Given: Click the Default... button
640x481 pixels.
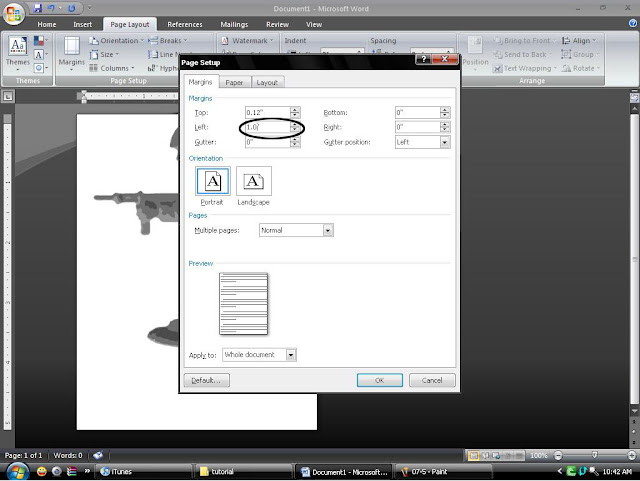Looking at the screenshot, I should tap(207, 380).
